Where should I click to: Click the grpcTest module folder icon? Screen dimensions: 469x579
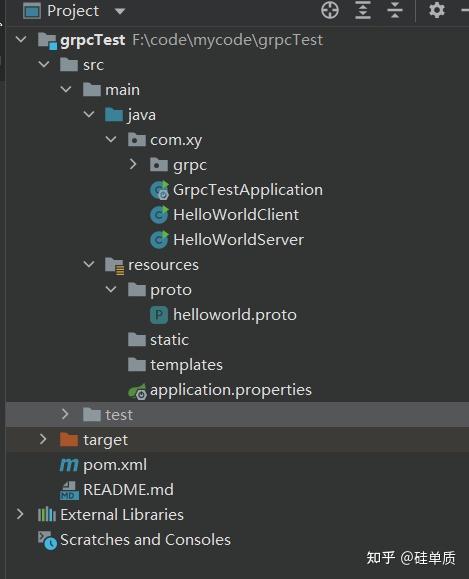click(x=47, y=41)
